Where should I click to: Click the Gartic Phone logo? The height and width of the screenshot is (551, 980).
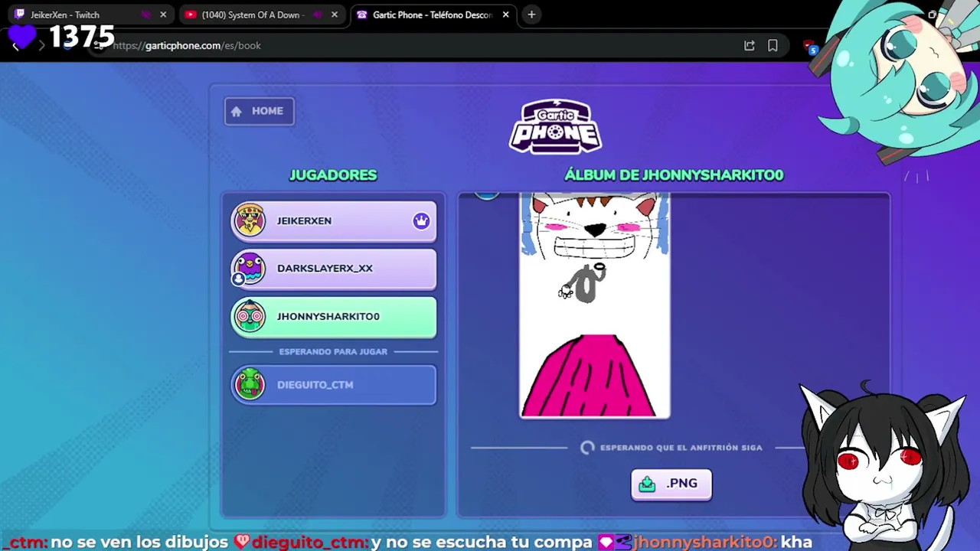pos(556,127)
